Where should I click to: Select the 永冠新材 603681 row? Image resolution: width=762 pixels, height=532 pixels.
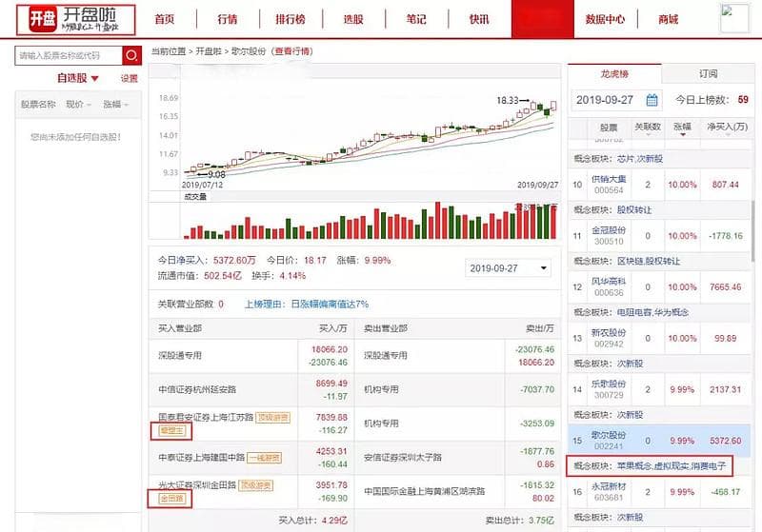coord(659,492)
